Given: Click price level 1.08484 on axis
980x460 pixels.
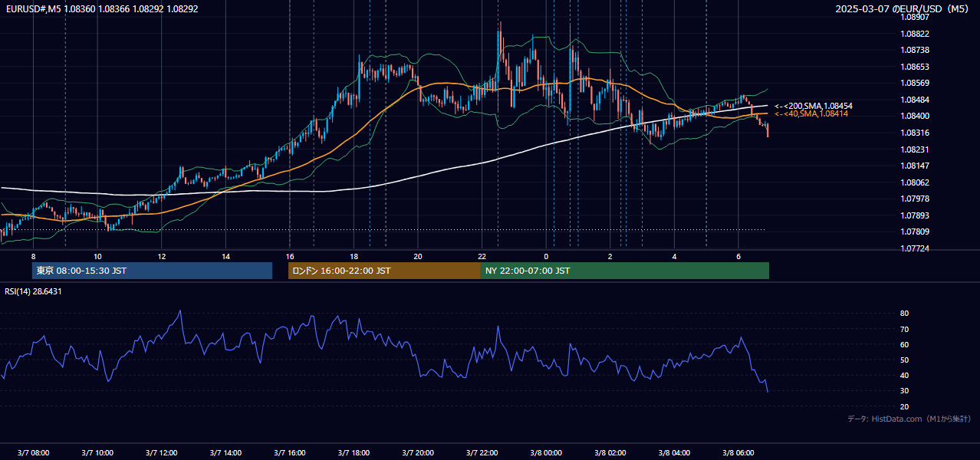Looking at the screenshot, I should point(916,100).
